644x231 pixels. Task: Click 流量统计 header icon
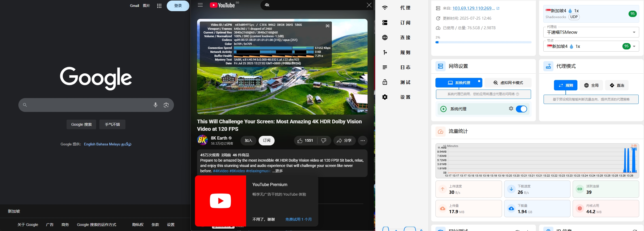(x=441, y=131)
